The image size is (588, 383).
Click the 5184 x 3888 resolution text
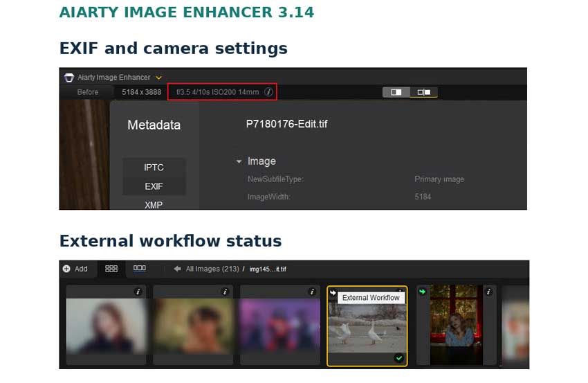[141, 92]
